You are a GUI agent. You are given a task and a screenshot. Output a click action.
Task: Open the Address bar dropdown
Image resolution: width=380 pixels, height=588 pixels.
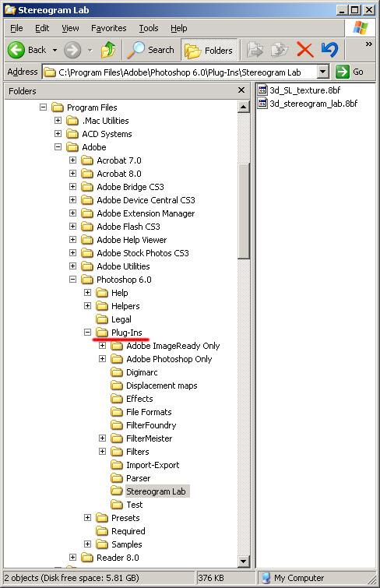[x=323, y=72]
